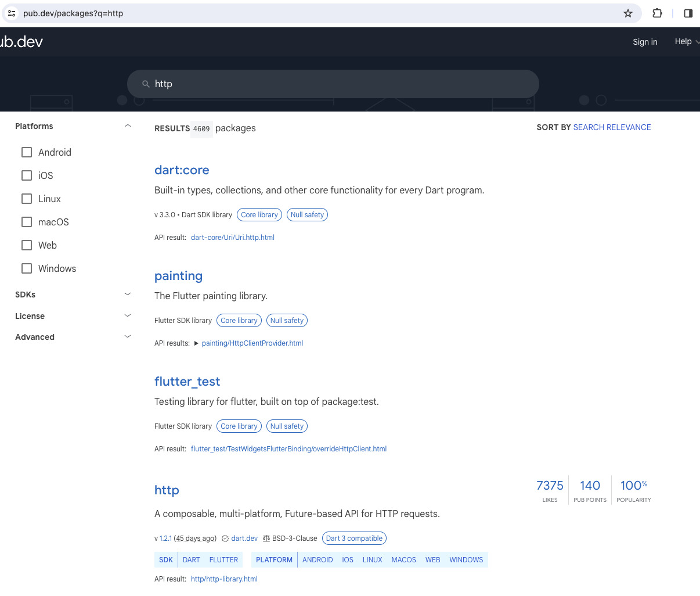Click Sign in
Screen dimensions: 700x596
(x=645, y=42)
